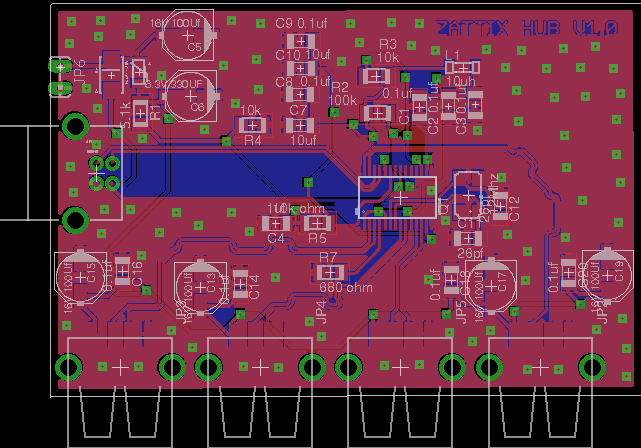Click the 'C1' designator text
The image size is (641, 448).
click(404, 116)
